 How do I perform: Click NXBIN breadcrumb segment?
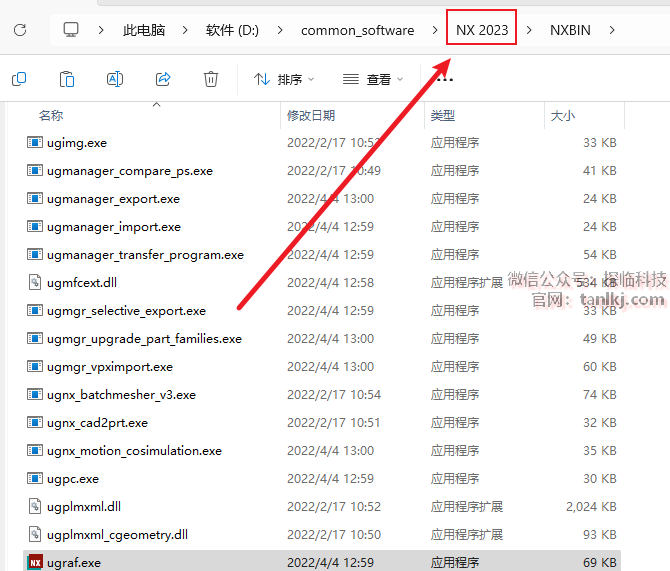coord(570,30)
